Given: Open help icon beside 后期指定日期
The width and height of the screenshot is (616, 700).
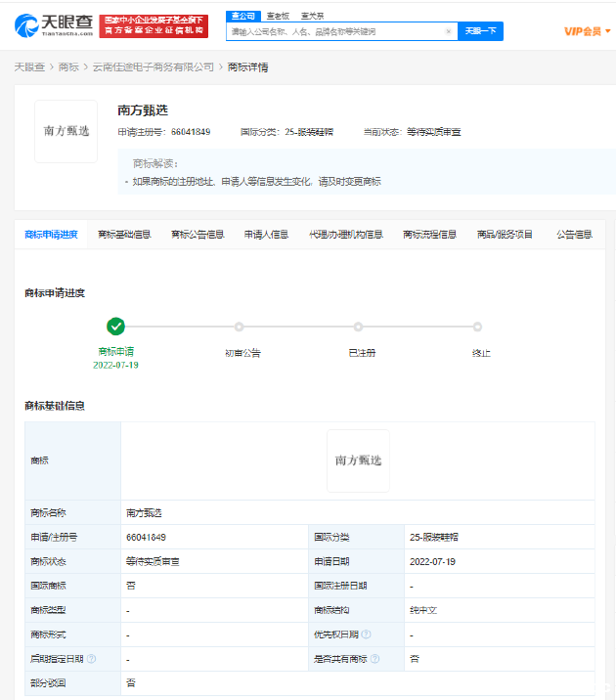Looking at the screenshot, I should [x=92, y=659].
